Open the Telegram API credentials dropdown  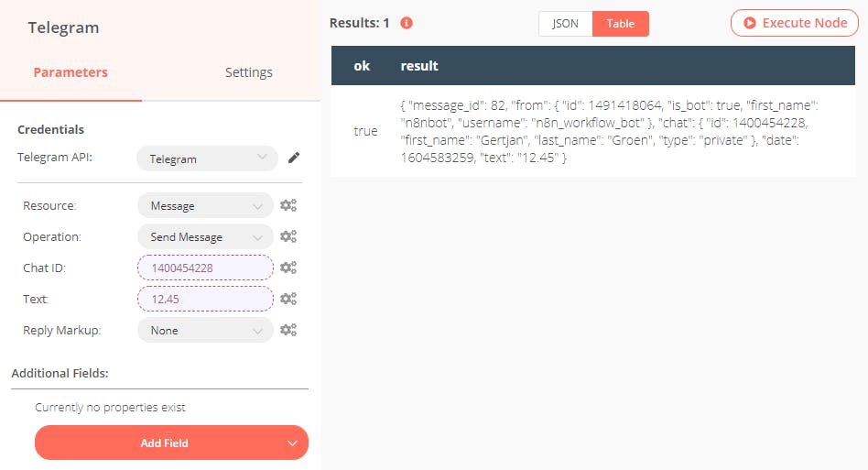pyautogui.click(x=207, y=158)
